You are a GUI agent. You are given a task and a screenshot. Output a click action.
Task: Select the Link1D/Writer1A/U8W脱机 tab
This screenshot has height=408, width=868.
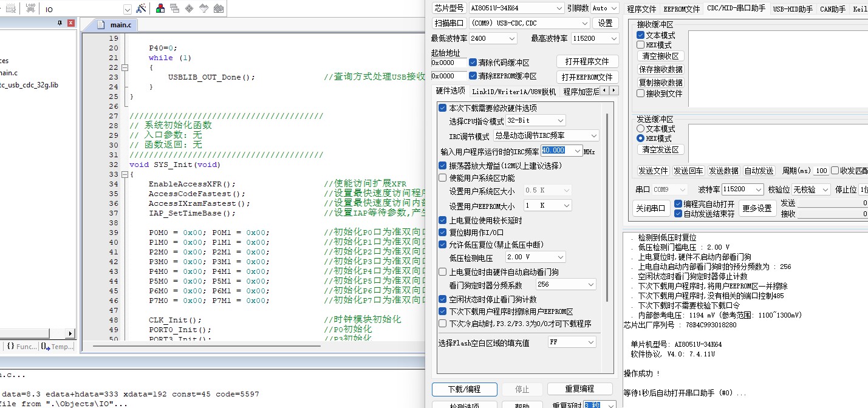click(x=513, y=92)
